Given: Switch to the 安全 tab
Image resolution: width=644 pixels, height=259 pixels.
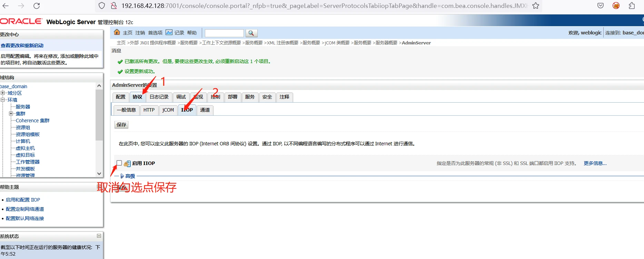Looking at the screenshot, I should [267, 97].
